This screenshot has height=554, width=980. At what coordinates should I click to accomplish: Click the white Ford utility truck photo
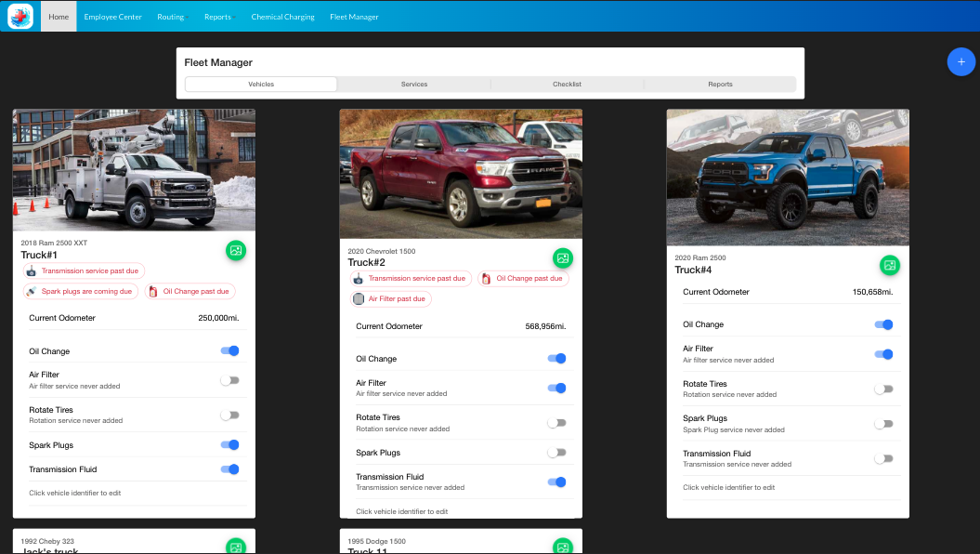click(134, 170)
